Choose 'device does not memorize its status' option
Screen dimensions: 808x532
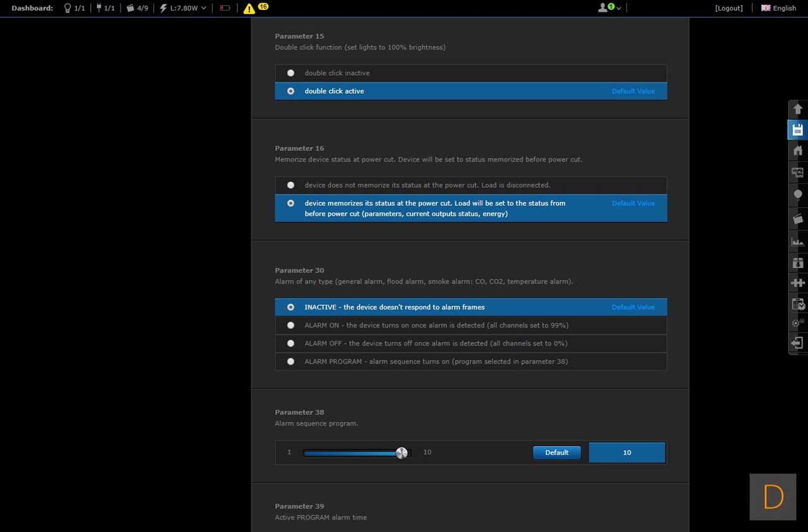[290, 185]
